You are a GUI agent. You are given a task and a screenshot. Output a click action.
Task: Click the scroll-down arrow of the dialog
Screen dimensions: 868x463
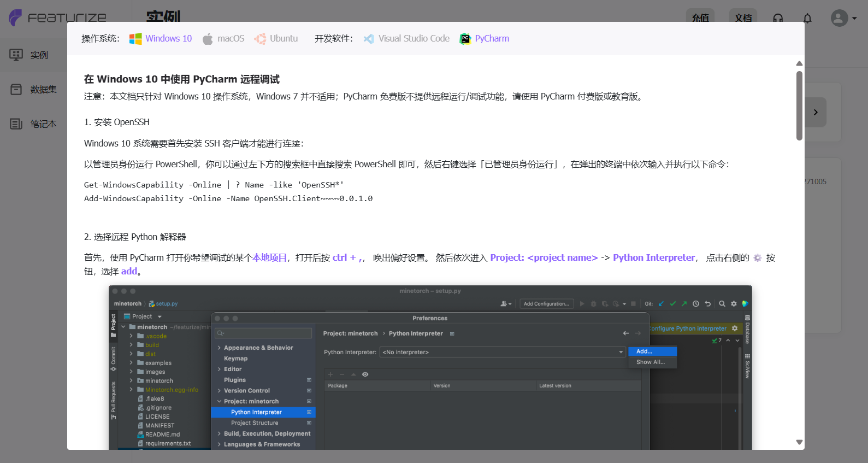click(799, 442)
